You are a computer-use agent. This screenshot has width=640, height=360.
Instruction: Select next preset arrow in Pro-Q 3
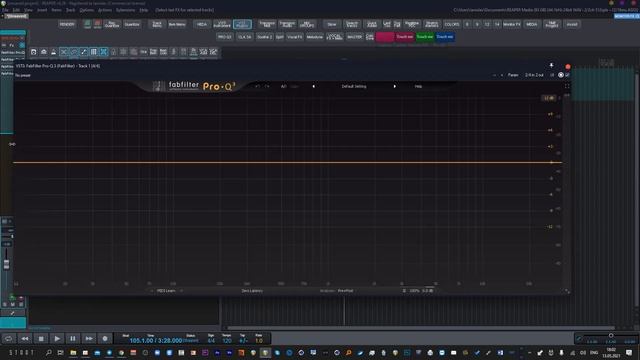pyautogui.click(x=394, y=87)
